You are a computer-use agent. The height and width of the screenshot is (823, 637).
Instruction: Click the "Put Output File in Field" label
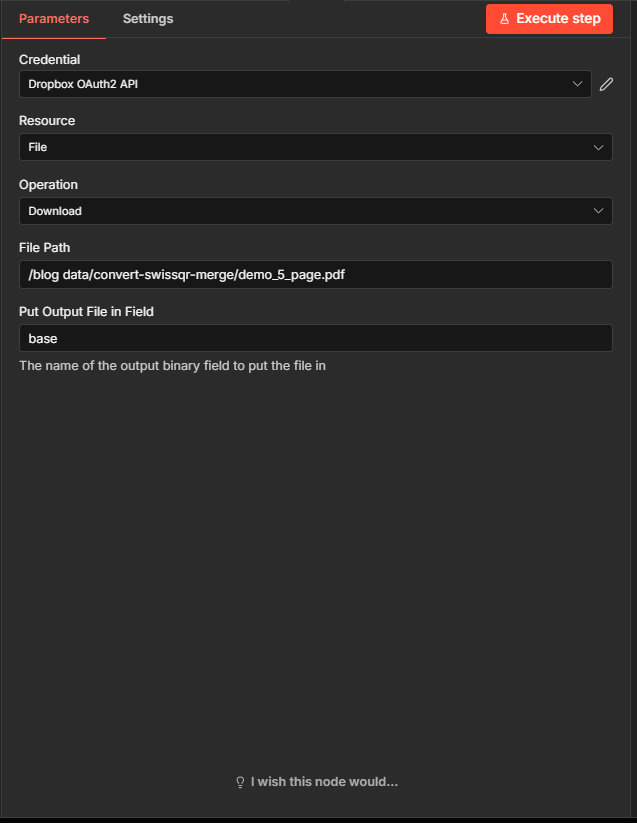click(86, 312)
